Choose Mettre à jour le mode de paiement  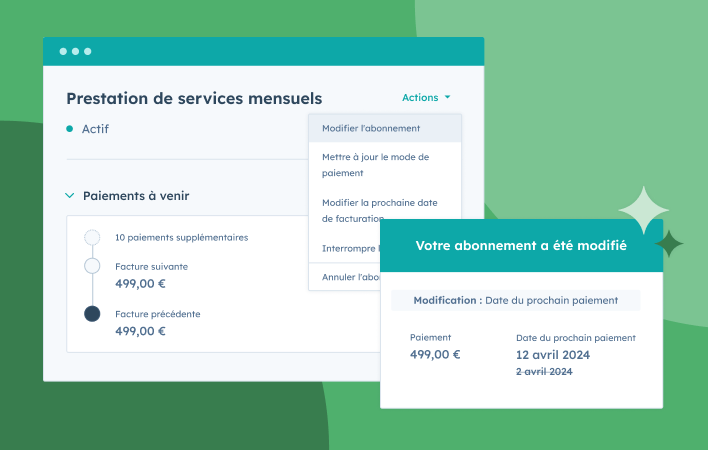coord(375,165)
